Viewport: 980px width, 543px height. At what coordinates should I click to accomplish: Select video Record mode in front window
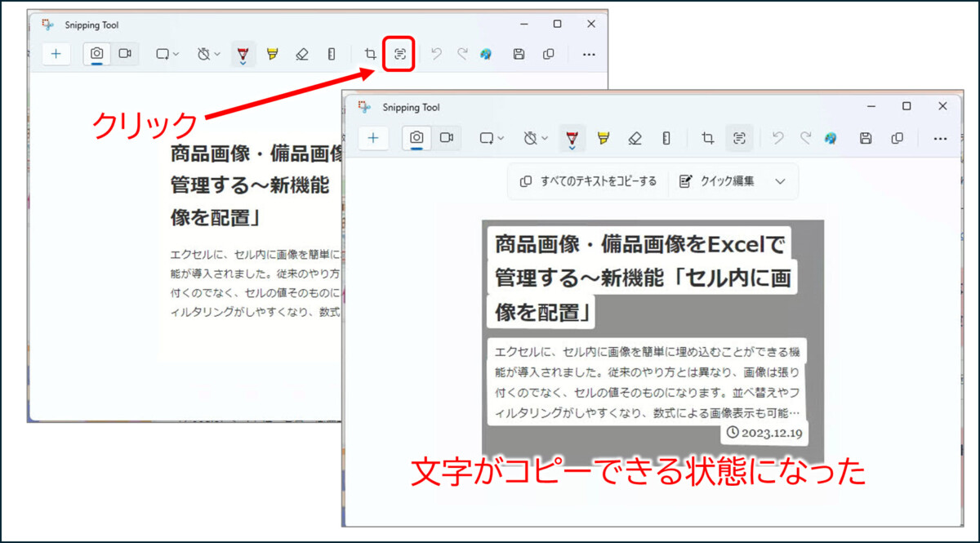[446, 138]
